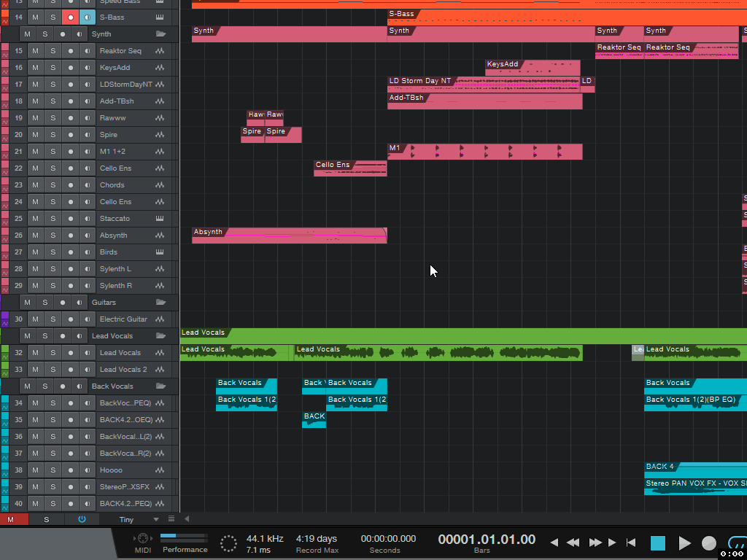Click the Seconds time display
Image resolution: width=747 pixels, height=560 pixels.
388,539
